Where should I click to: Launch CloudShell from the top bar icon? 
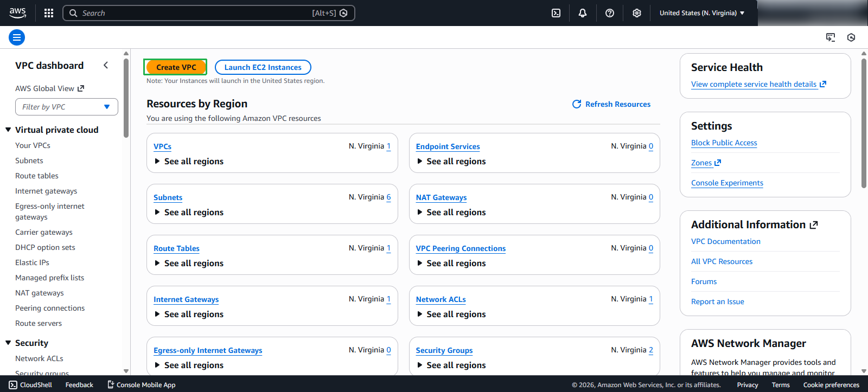point(556,13)
